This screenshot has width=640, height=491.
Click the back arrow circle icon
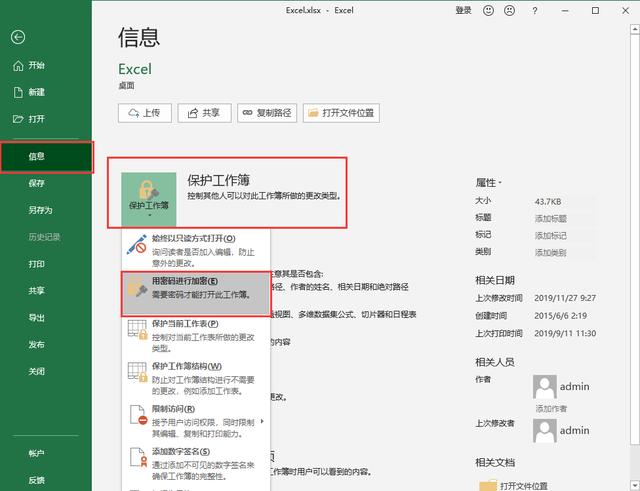pyautogui.click(x=18, y=38)
